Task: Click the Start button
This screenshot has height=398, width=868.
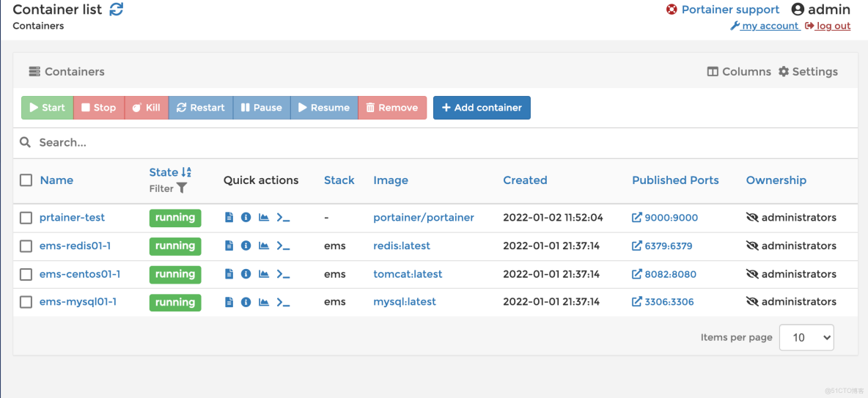Action: pos(47,108)
